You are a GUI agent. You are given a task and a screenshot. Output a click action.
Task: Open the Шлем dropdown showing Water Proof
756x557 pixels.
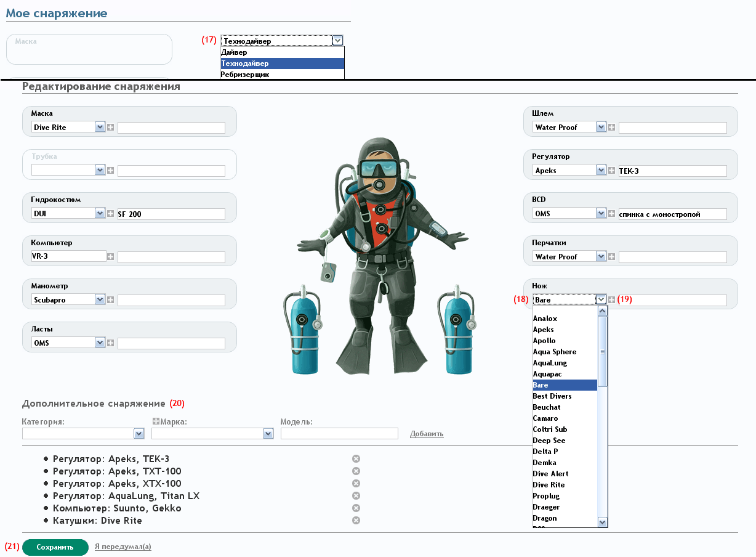(569, 127)
